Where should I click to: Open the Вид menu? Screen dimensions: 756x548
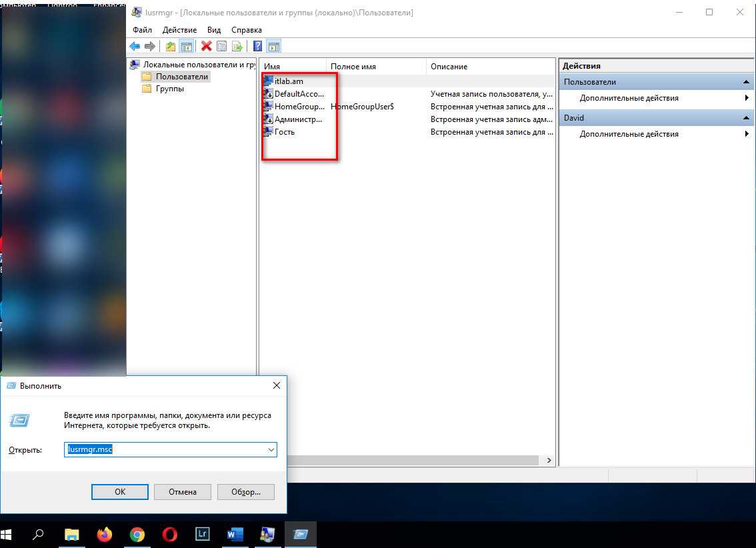(213, 30)
